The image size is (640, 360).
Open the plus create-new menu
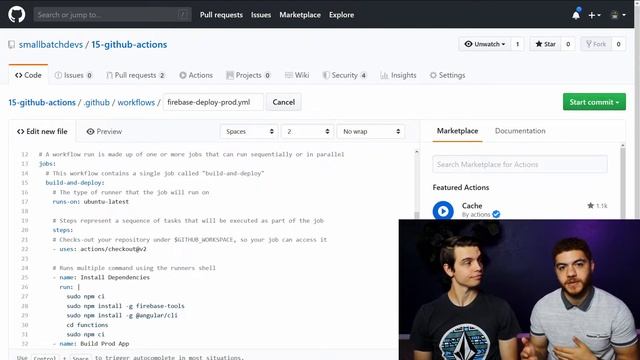tap(594, 15)
